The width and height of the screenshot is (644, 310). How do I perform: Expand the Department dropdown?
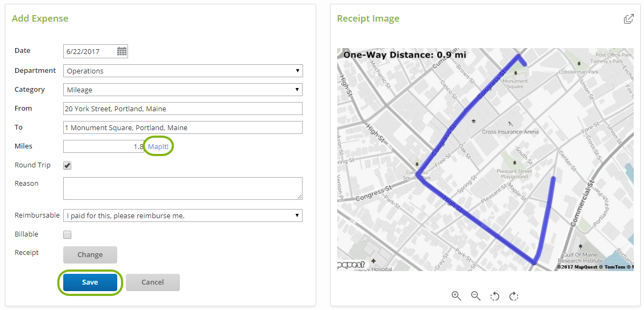click(x=183, y=71)
